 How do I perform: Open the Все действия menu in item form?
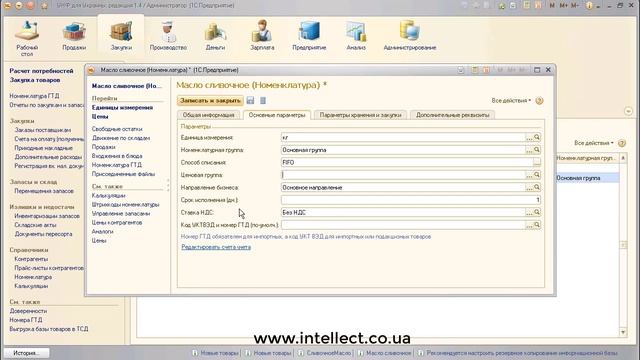(511, 100)
